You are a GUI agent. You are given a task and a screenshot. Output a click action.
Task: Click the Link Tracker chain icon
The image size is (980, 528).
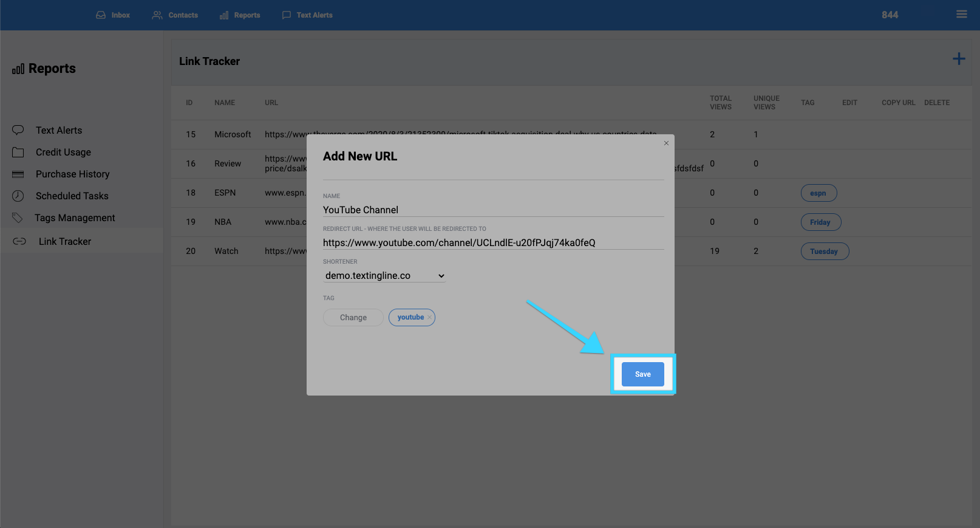19,241
